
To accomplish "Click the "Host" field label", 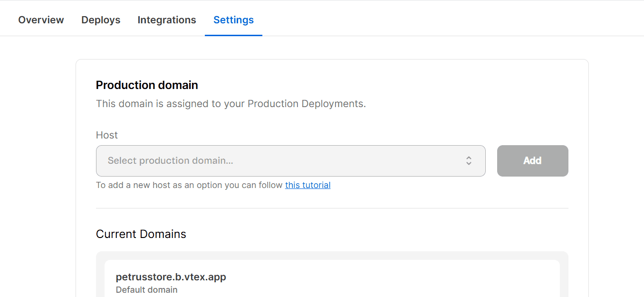I will pos(107,135).
